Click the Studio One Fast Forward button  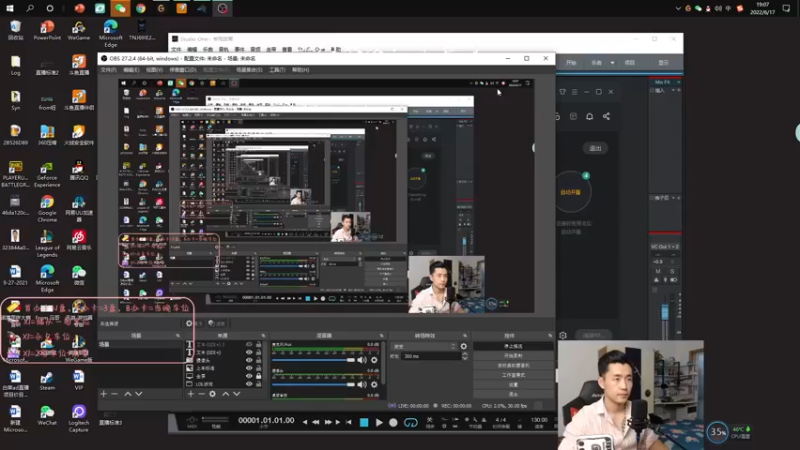328,422
